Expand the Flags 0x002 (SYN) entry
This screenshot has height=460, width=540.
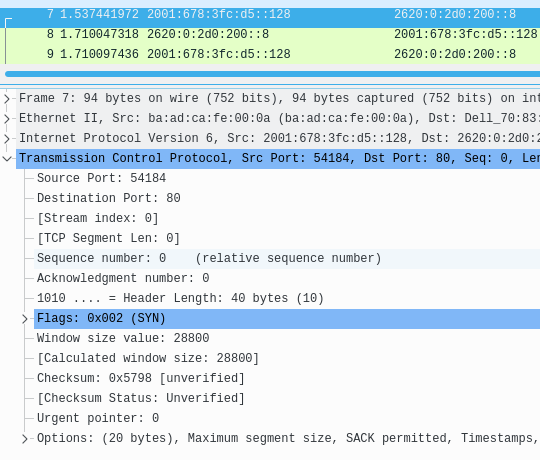(24, 319)
